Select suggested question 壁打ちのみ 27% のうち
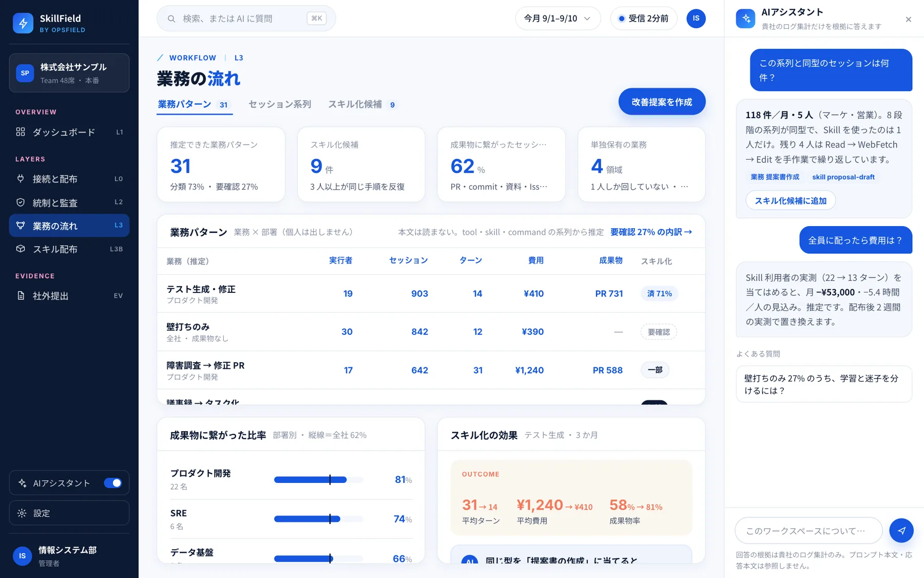The width and height of the screenshot is (924, 578). click(823, 384)
